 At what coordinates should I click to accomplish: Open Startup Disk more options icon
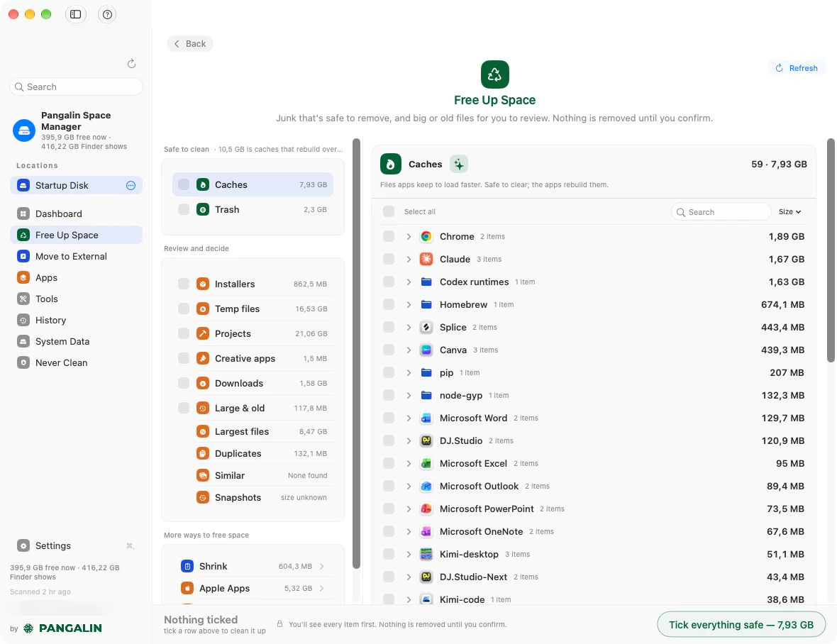point(131,185)
